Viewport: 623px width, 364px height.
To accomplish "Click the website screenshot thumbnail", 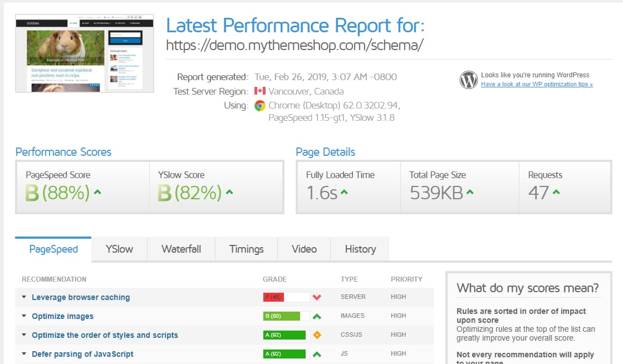I will [x=84, y=53].
